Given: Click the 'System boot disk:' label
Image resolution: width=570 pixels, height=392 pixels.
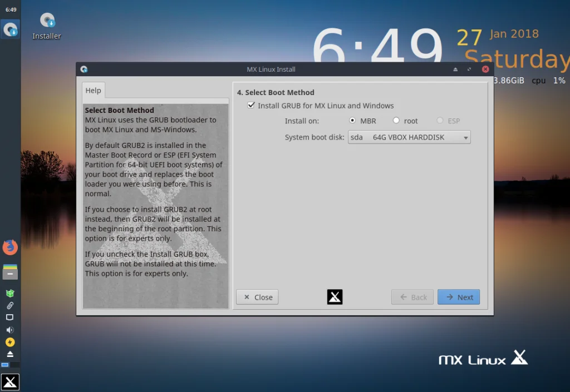Looking at the screenshot, I should tap(315, 137).
